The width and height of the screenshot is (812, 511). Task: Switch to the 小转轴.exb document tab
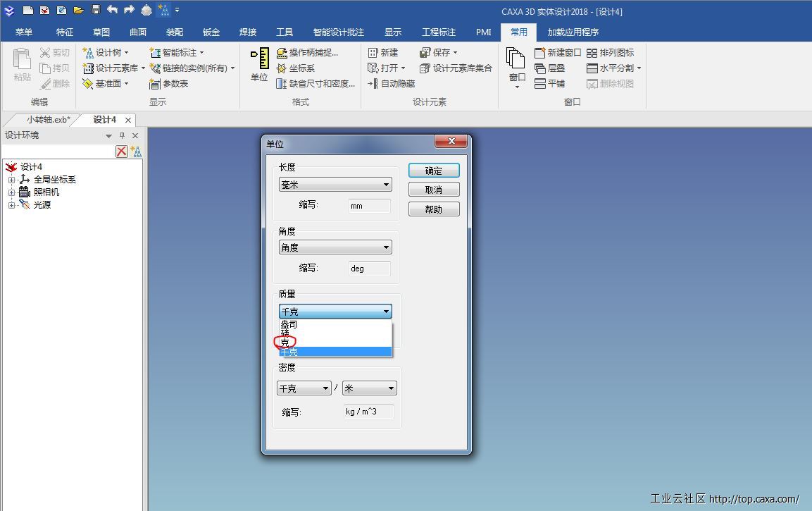click(48, 120)
